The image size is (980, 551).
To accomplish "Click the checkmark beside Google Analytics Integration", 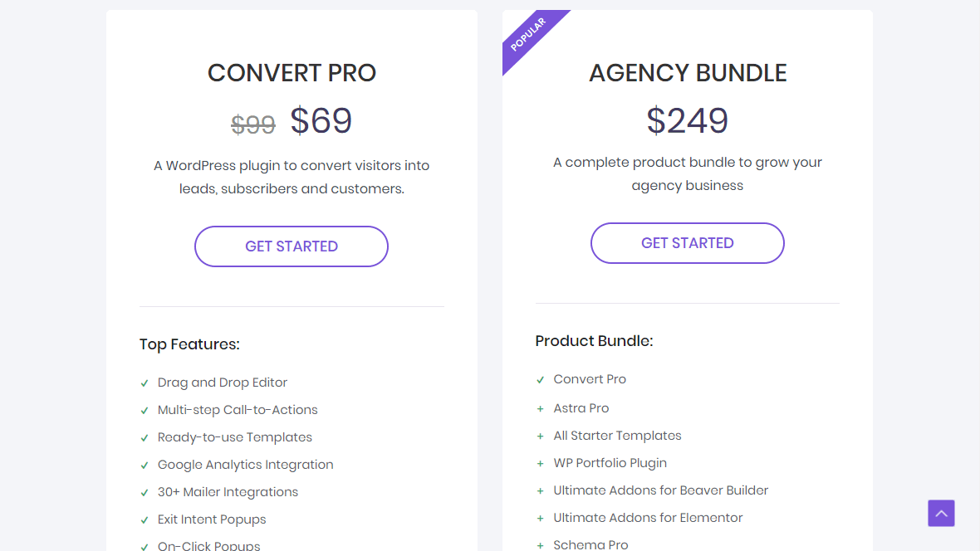I will [x=145, y=465].
